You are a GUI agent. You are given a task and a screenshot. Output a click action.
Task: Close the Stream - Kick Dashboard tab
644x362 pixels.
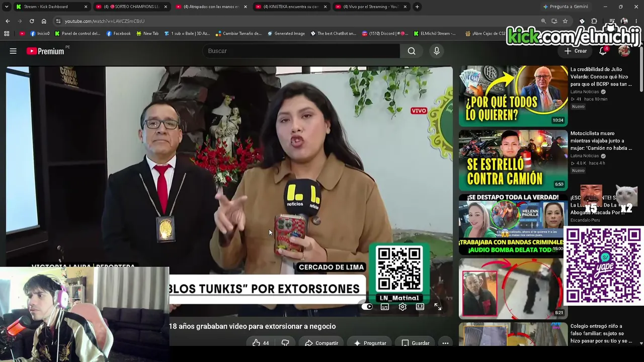click(x=86, y=7)
